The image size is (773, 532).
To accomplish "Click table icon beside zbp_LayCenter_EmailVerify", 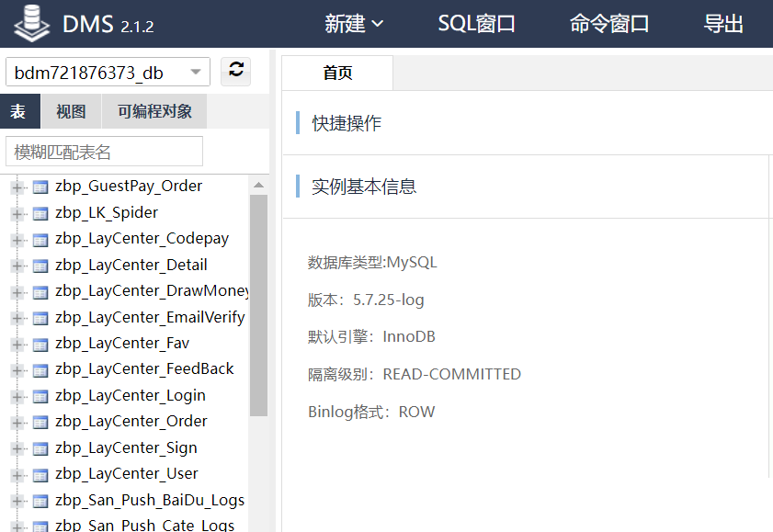I will tap(40, 318).
